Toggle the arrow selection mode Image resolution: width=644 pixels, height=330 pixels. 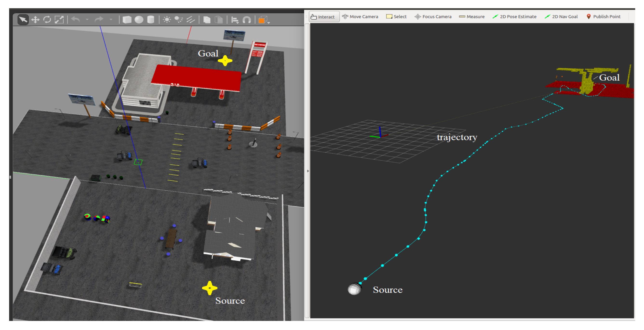23,20
